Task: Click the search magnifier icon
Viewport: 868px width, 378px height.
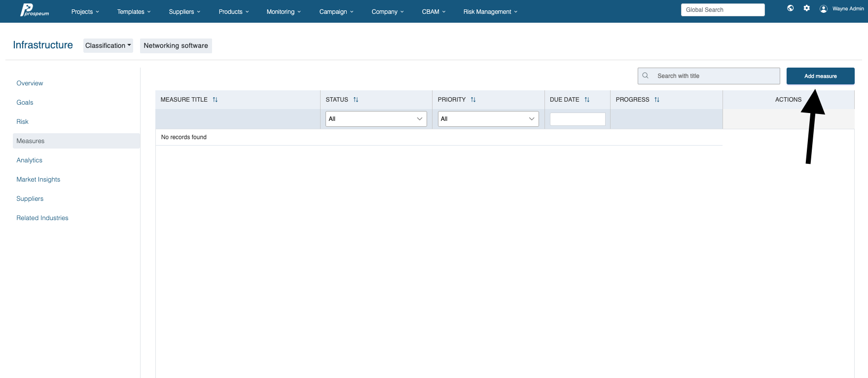Action: coord(645,76)
